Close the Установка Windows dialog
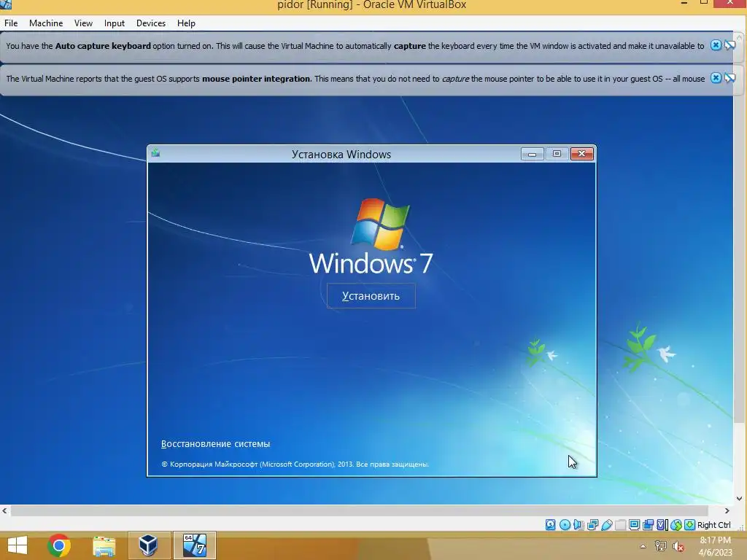747x560 pixels. [x=581, y=154]
